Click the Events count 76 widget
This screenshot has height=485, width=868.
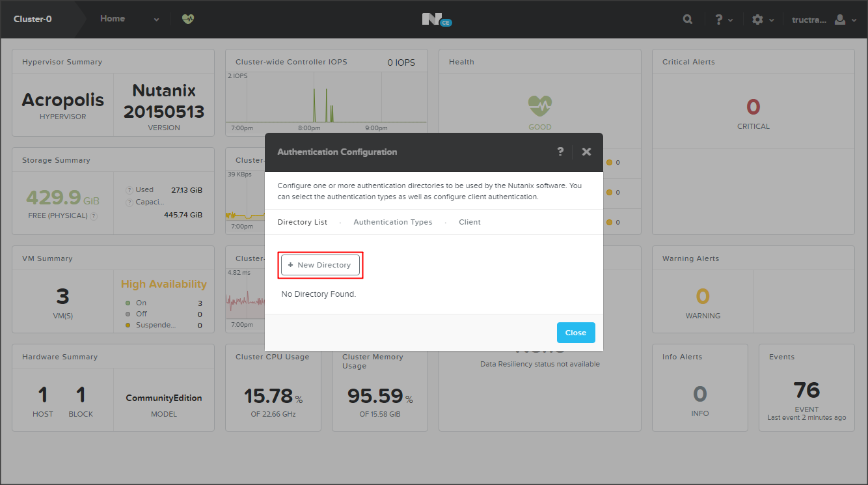[x=806, y=390]
